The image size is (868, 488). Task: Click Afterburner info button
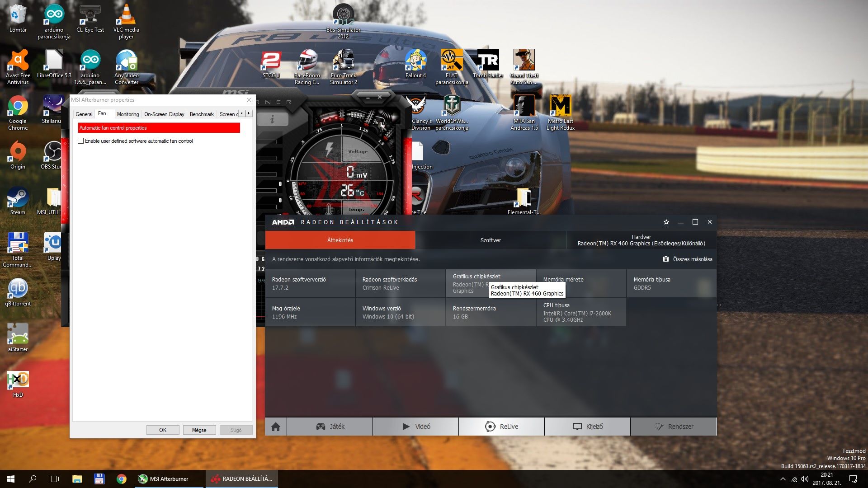(272, 119)
